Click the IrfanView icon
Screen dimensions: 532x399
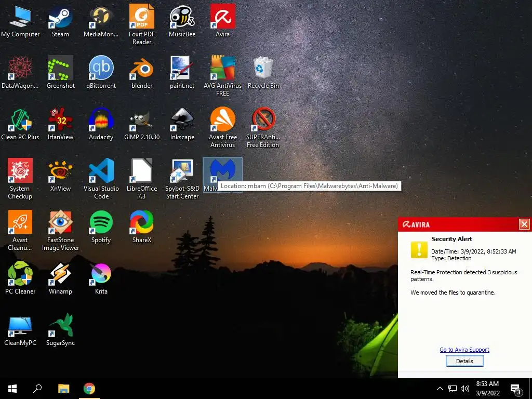[60, 124]
